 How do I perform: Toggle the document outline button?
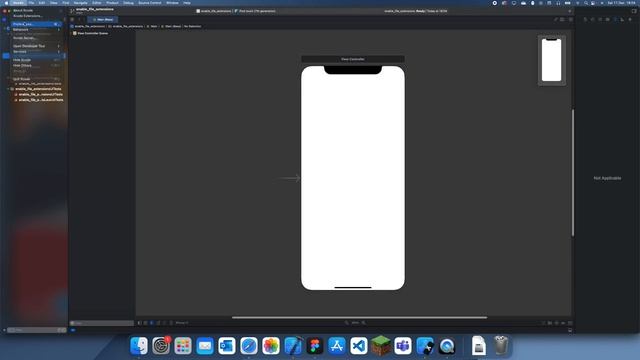(x=140, y=323)
